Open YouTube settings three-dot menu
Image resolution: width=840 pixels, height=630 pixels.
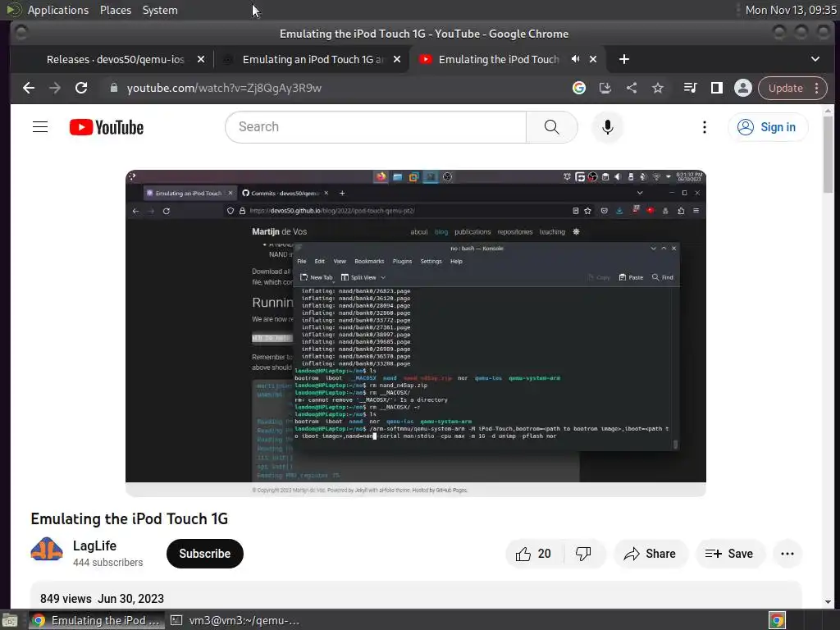click(705, 127)
